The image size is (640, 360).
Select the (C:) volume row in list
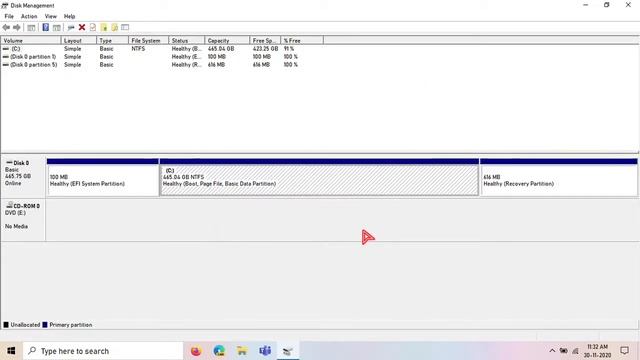tap(151, 49)
